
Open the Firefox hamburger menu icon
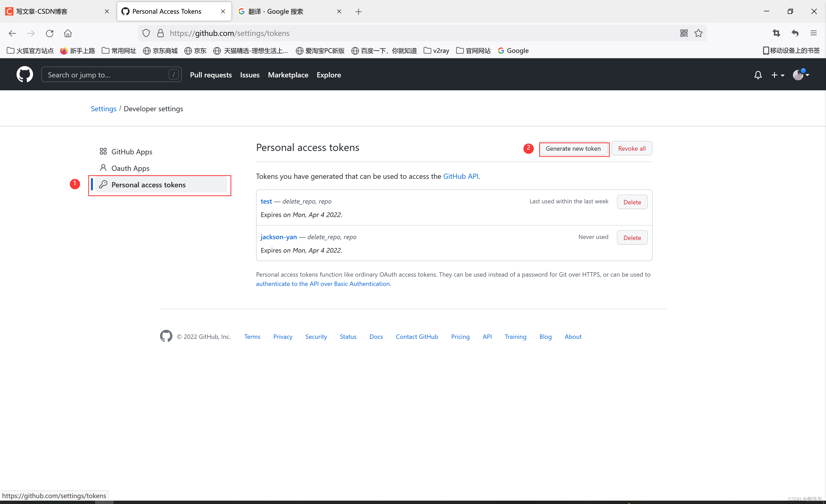tap(814, 33)
